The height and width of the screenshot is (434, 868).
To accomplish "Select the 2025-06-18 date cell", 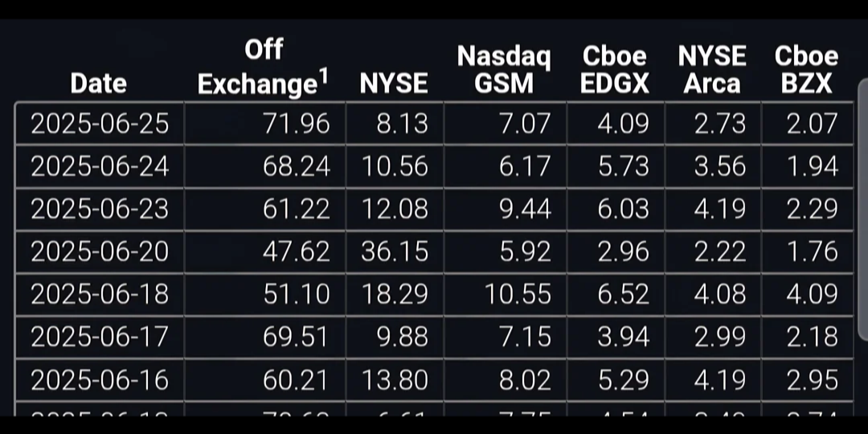I will tap(100, 294).
